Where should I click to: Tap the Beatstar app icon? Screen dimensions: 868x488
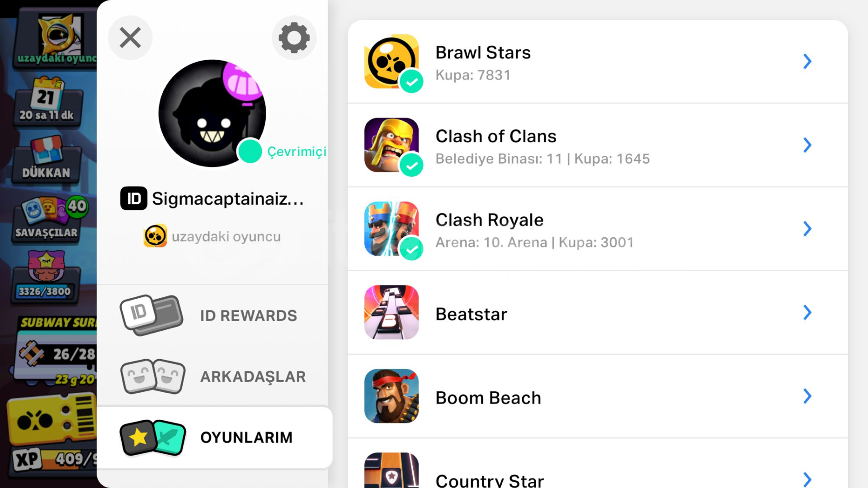point(392,312)
